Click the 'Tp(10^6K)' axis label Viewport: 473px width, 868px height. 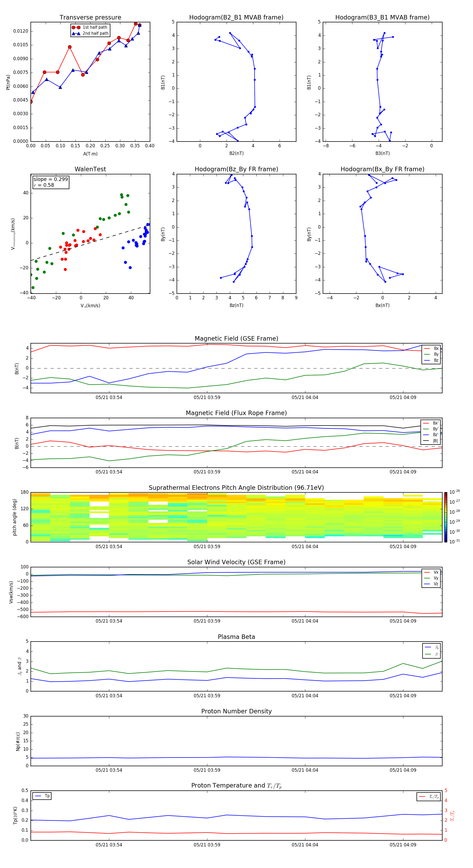coord(15,815)
